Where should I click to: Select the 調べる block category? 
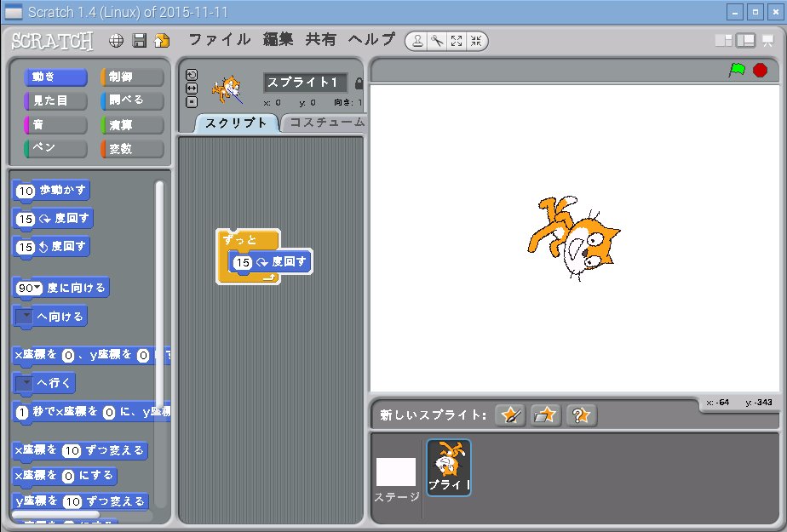pos(132,100)
